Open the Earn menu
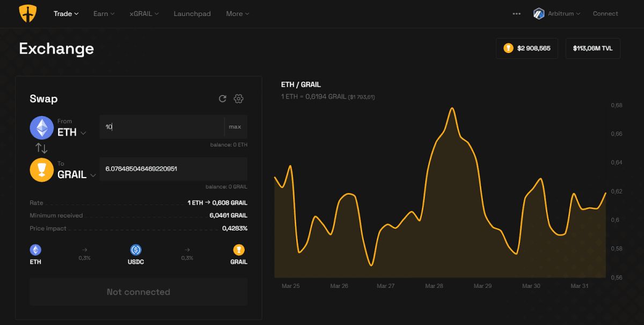This screenshot has width=644, height=325. point(104,13)
